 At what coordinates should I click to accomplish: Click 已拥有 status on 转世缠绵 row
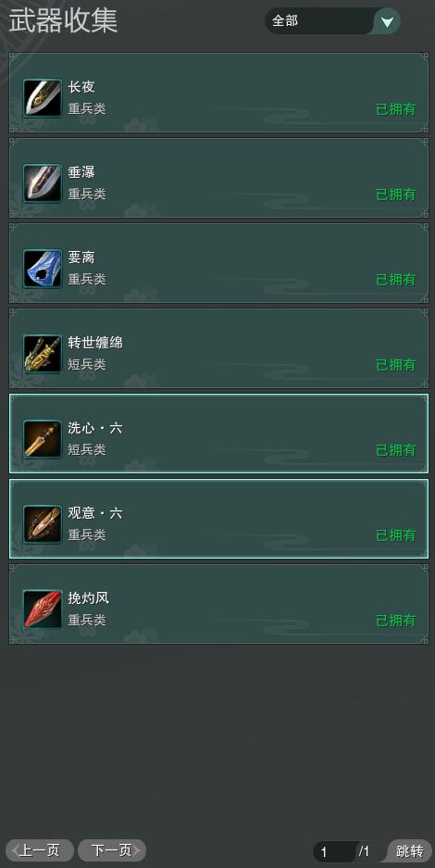click(x=396, y=365)
